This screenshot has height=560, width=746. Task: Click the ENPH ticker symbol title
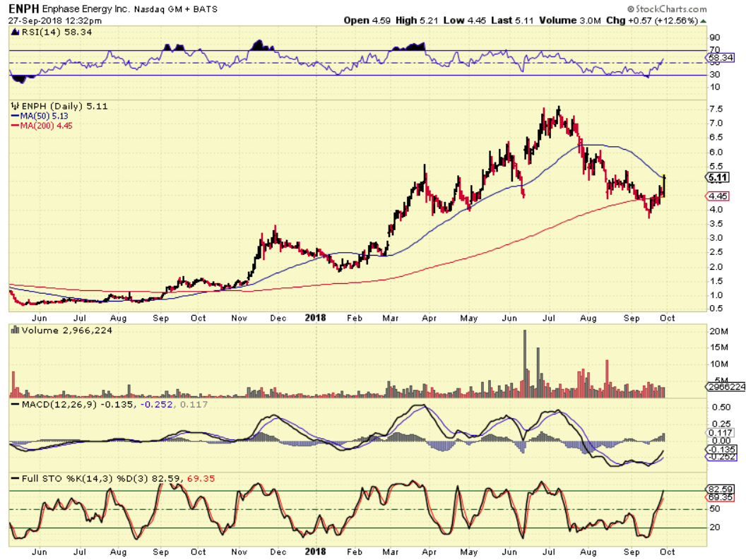point(24,8)
